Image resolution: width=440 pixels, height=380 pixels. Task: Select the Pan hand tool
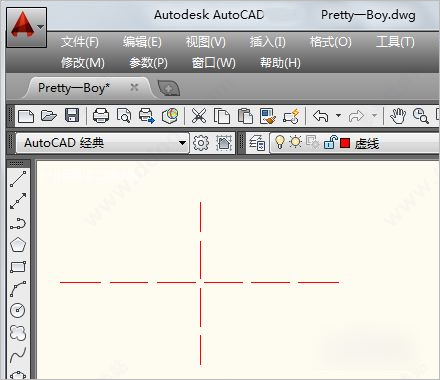click(398, 116)
